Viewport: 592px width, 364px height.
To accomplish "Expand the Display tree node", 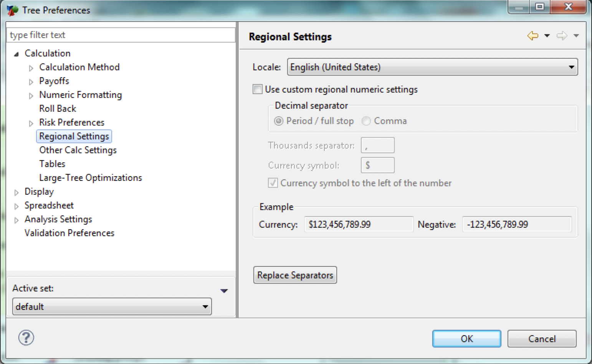I will point(17,192).
